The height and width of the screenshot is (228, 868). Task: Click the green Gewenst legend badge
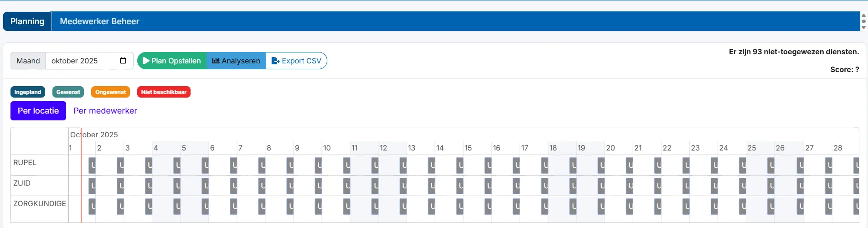pyautogui.click(x=68, y=92)
